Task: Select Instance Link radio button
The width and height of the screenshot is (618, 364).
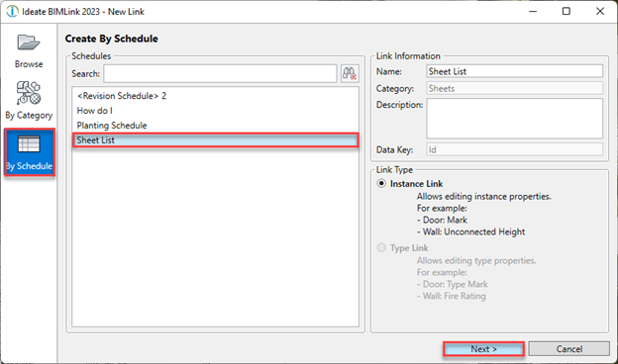Action: point(381,183)
